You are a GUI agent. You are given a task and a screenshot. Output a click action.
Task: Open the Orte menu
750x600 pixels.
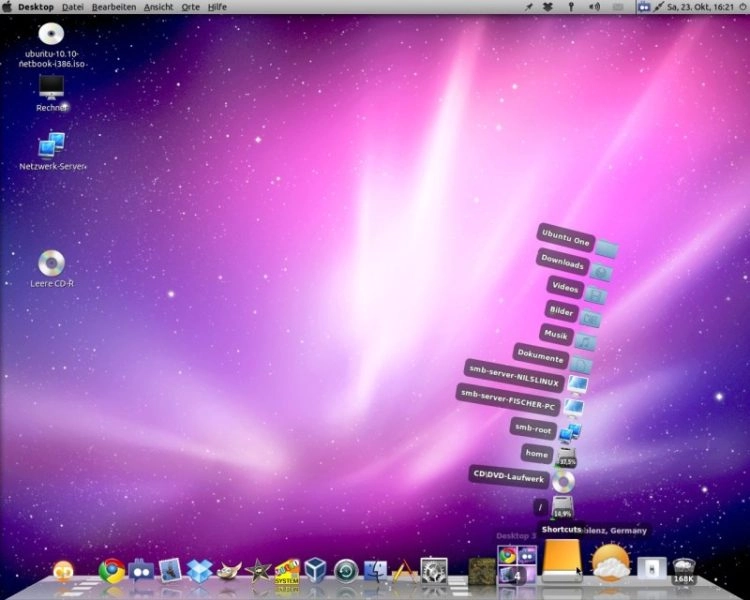tap(190, 7)
